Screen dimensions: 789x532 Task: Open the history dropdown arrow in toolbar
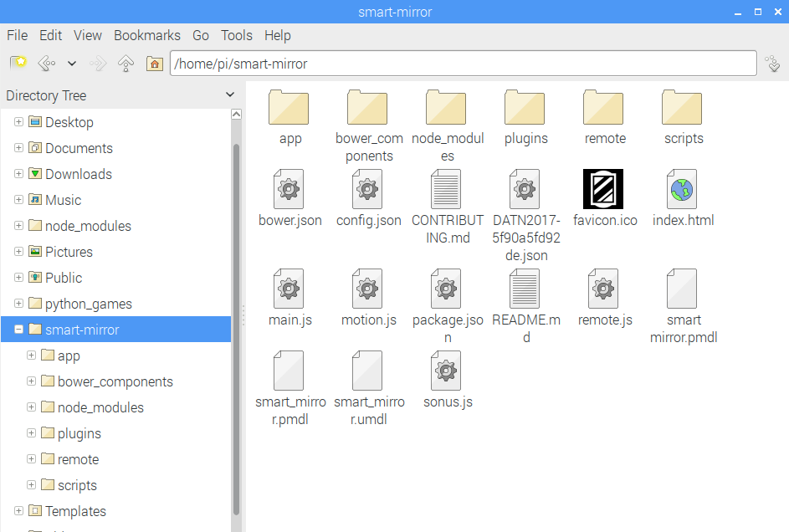(72, 64)
